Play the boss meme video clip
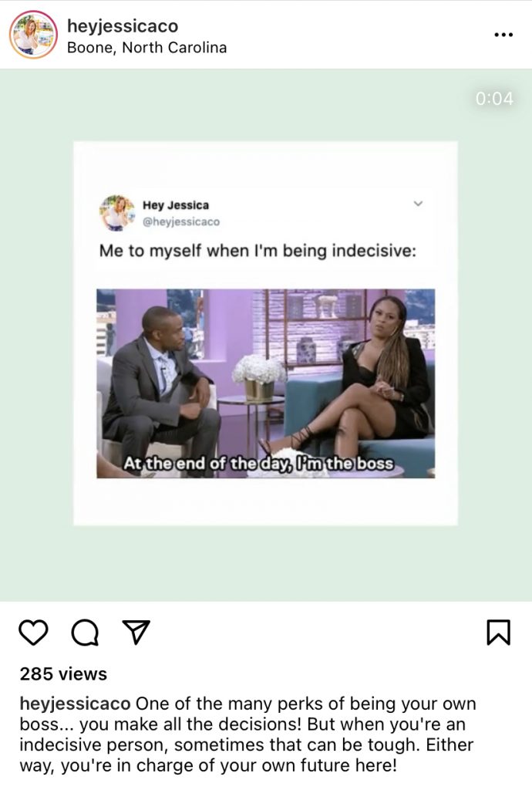Image resolution: width=532 pixels, height=790 pixels. (x=266, y=383)
